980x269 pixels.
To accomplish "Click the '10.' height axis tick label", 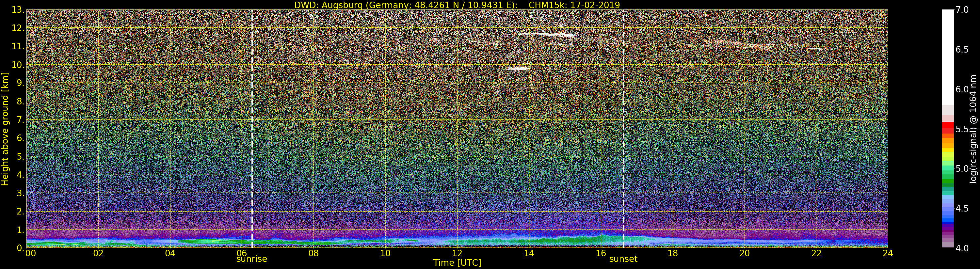I will tap(18, 65).
